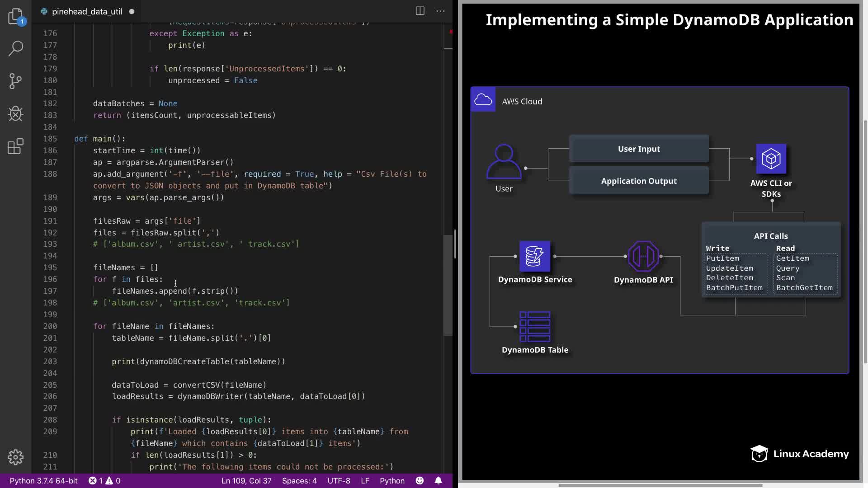
Task: Select the pinehead_data_util editor tab
Action: click(87, 12)
